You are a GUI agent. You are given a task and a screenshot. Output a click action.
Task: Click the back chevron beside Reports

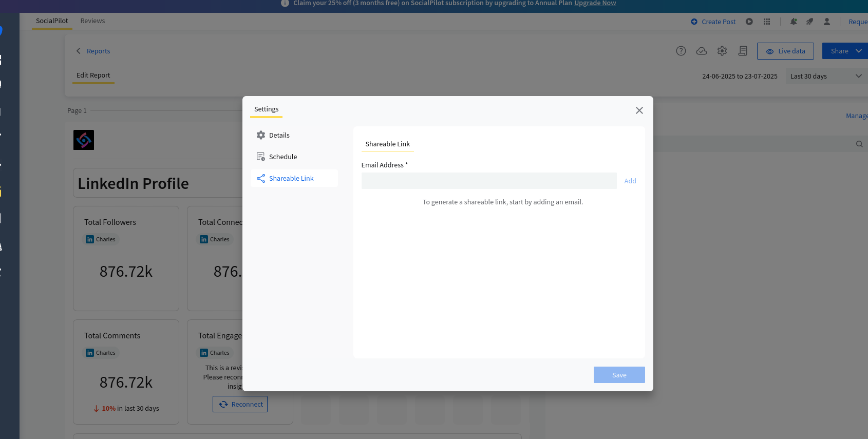coord(79,51)
